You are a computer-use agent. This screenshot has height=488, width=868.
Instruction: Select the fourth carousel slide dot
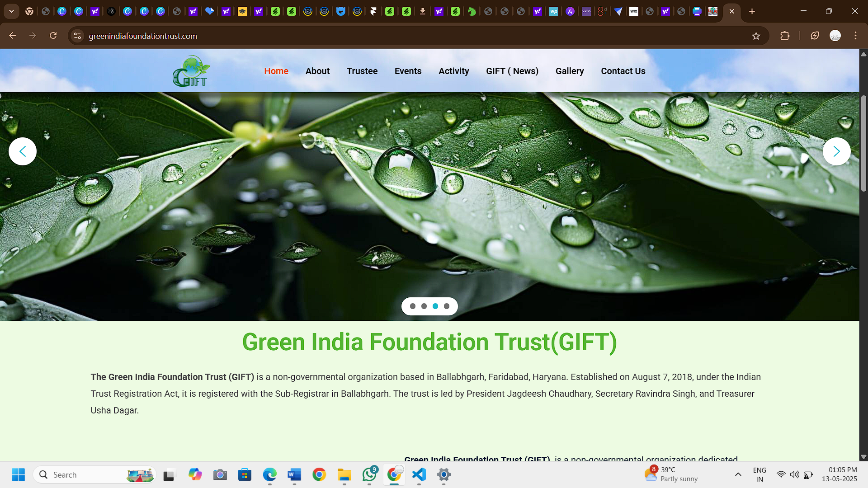447,306
